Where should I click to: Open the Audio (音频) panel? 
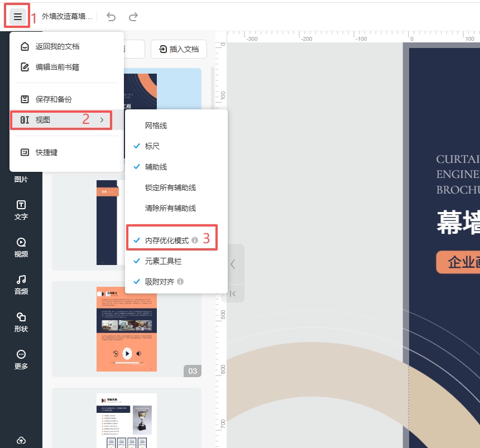pyautogui.click(x=21, y=285)
